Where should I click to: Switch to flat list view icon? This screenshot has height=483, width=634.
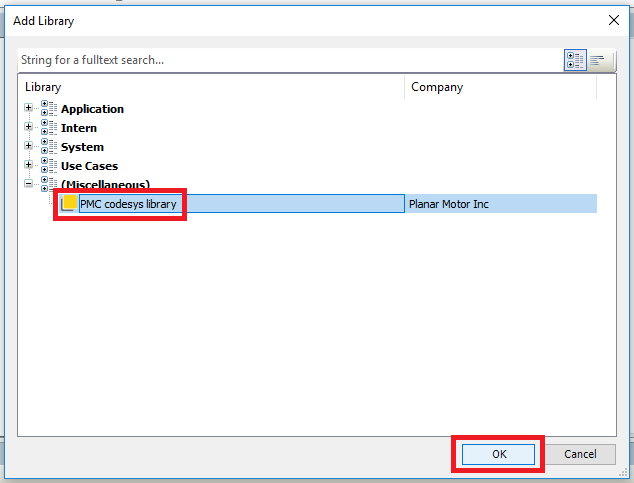(599, 60)
